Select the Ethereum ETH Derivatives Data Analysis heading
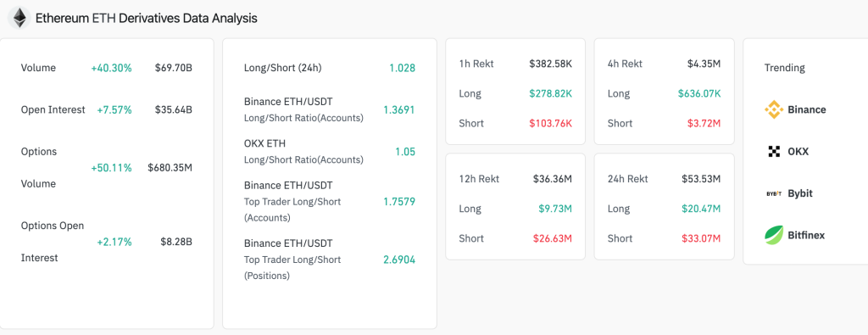The image size is (868, 335). pyautogui.click(x=146, y=19)
